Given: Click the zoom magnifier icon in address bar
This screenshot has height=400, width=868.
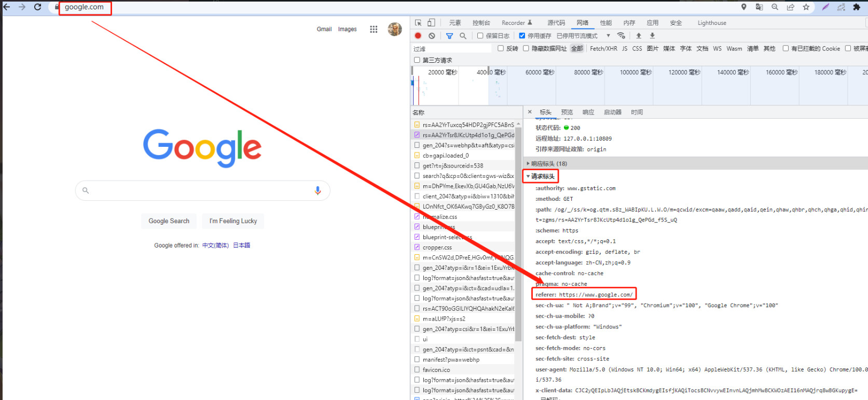Looking at the screenshot, I should coord(775,7).
